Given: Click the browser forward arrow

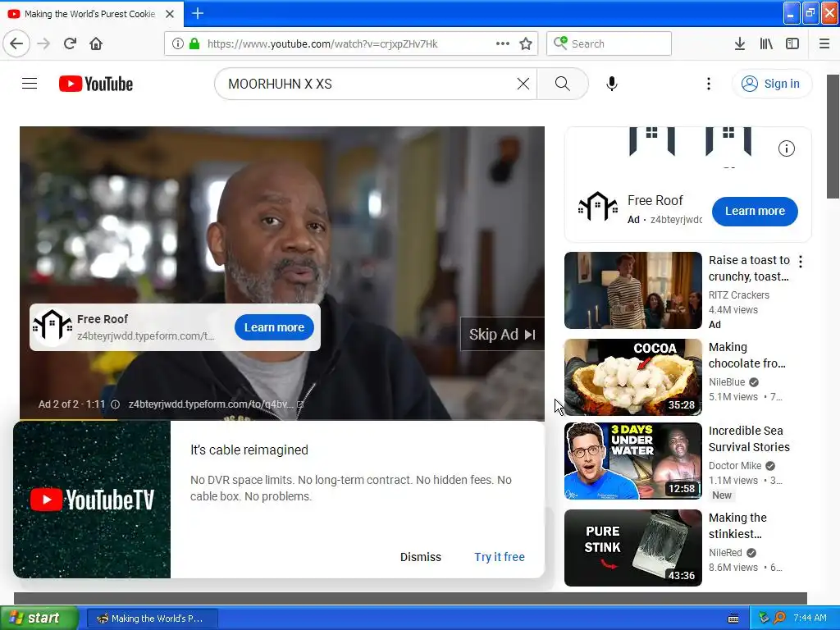Looking at the screenshot, I should pyautogui.click(x=44, y=43).
